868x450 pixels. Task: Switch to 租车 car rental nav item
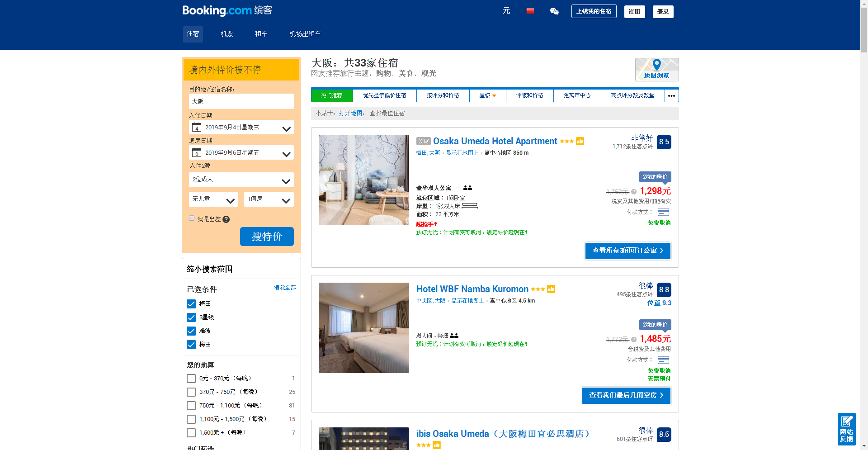tap(261, 34)
